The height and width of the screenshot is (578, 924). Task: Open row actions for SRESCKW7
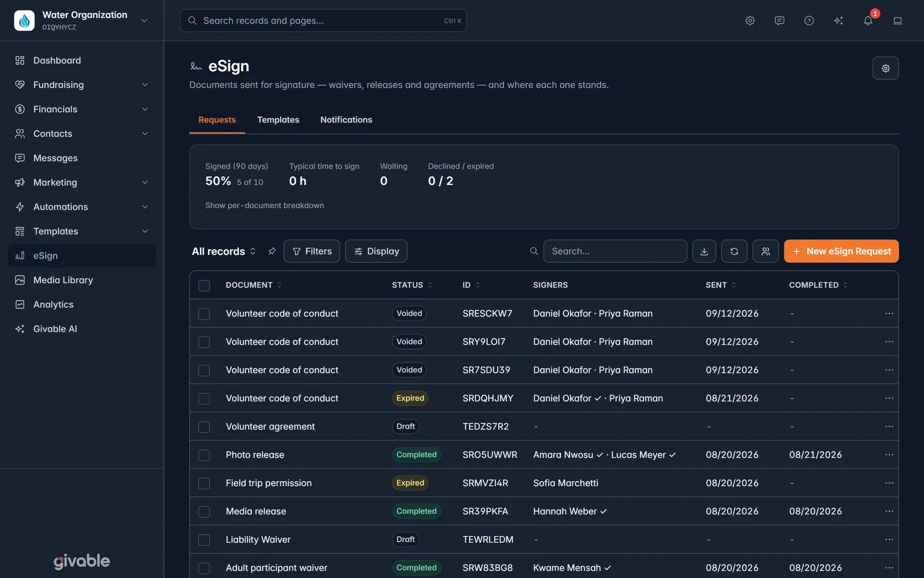point(889,313)
